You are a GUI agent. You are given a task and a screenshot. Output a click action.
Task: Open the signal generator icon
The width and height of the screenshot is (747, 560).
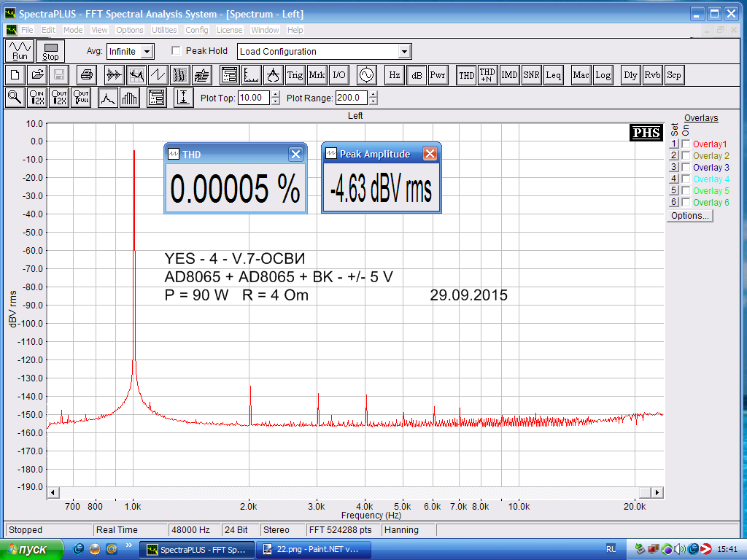365,74
